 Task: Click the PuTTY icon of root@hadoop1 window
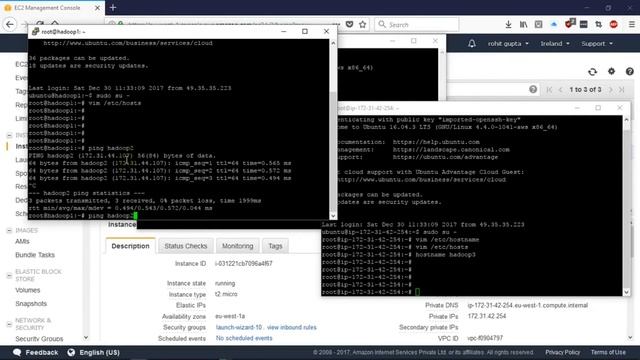click(35, 31)
